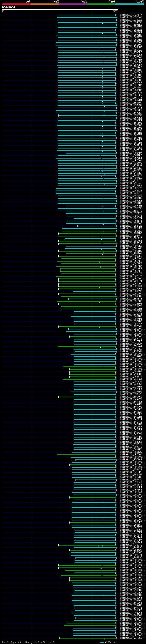
Task: Select the hit label UniRef100_P40280
Action: click(131, 87)
